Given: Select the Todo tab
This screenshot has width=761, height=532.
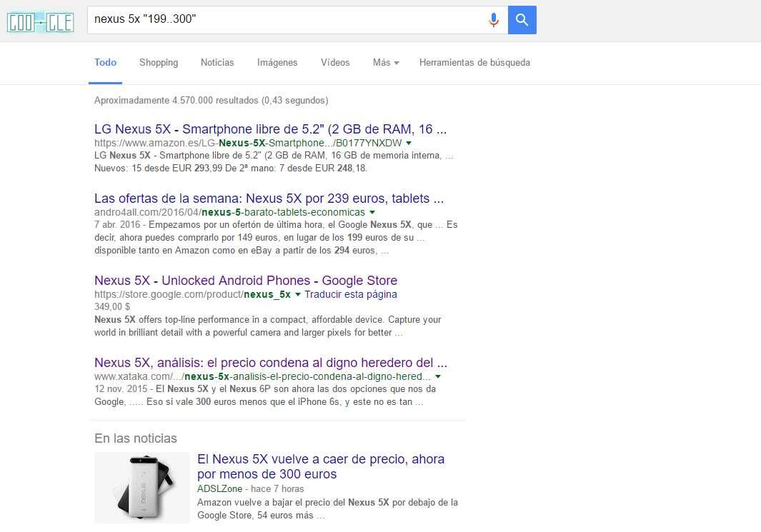Looking at the screenshot, I should (105, 63).
